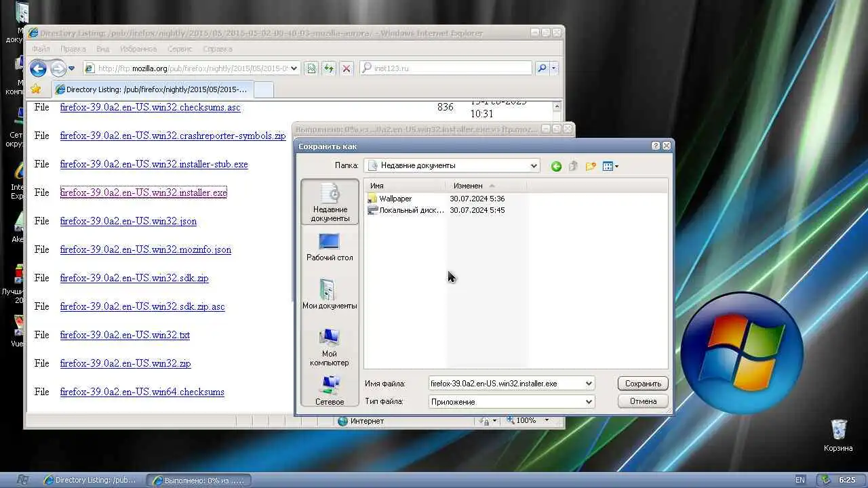Click the Create new folder icon
Screen dimensions: 868x488
(x=591, y=166)
